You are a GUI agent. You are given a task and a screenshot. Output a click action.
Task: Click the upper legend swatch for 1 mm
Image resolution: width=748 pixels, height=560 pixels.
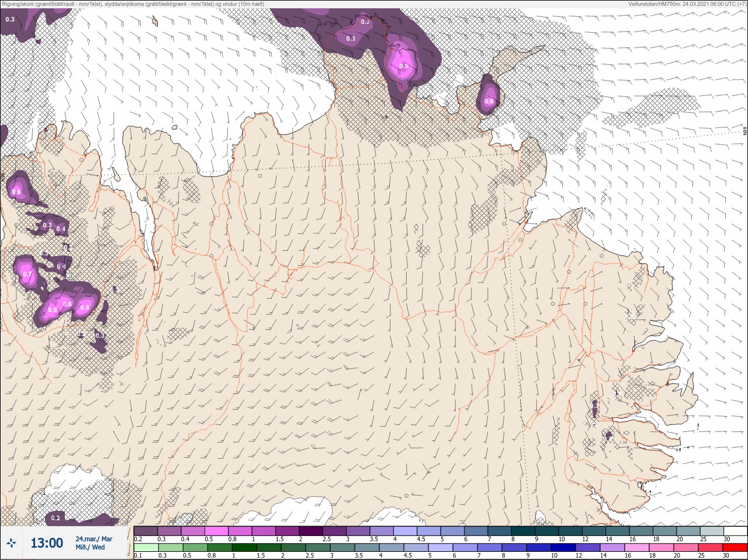click(264, 531)
